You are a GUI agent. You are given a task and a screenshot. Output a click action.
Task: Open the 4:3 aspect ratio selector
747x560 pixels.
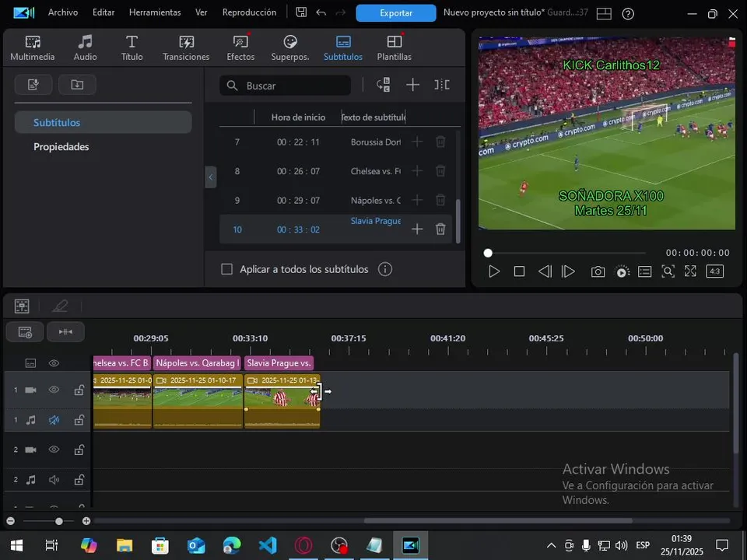pyautogui.click(x=714, y=271)
